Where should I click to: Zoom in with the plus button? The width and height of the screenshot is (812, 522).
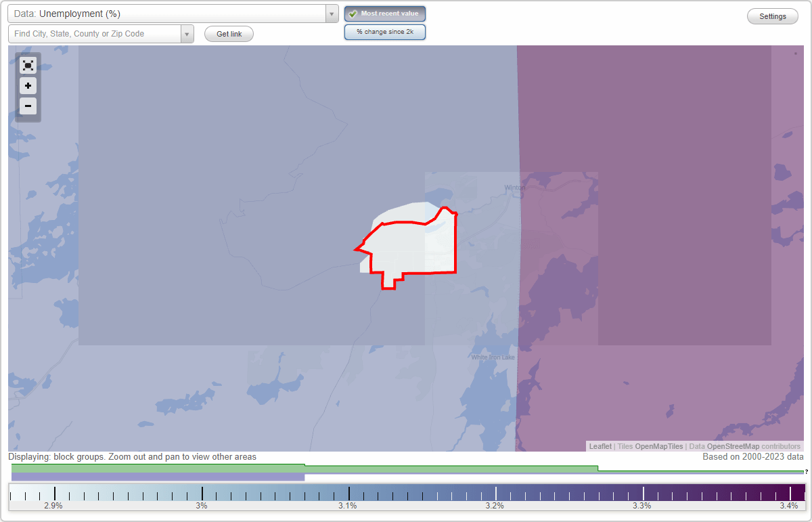[28, 86]
